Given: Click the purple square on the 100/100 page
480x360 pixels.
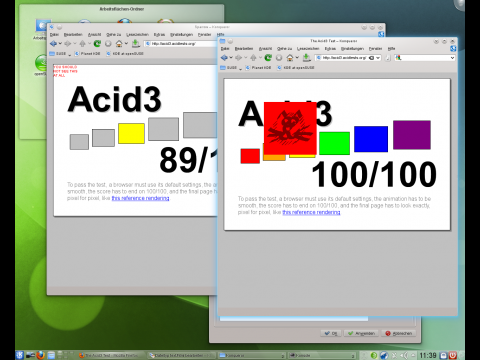Looking at the screenshot, I should coord(412,135).
